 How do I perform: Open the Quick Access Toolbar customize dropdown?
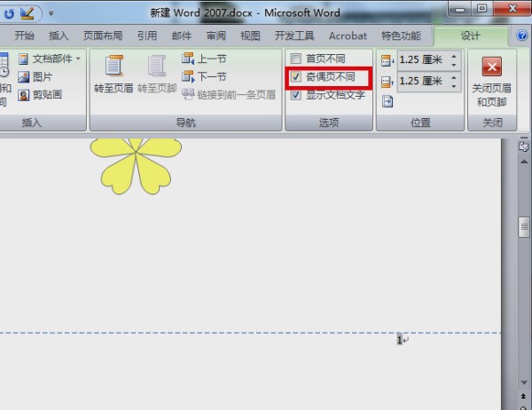click(51, 14)
